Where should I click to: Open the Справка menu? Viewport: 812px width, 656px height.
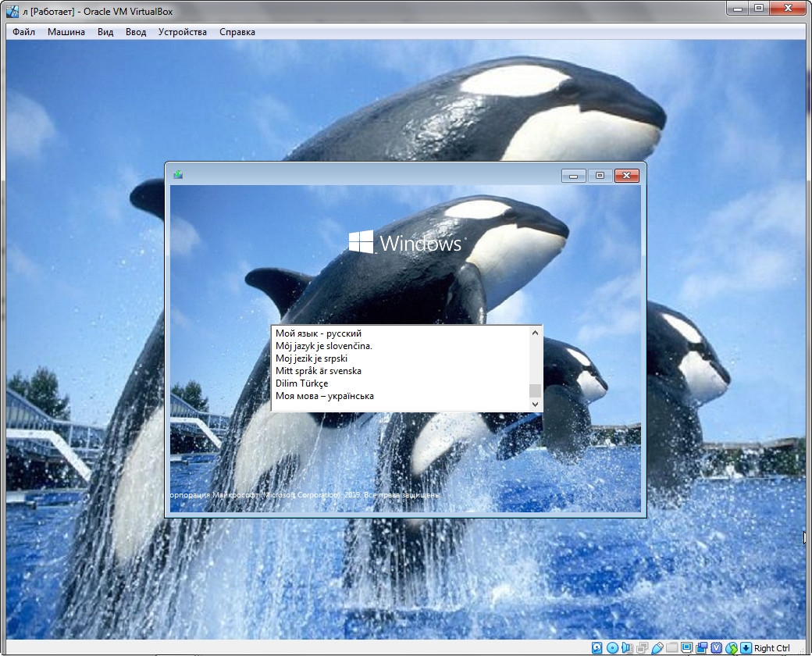pos(237,32)
